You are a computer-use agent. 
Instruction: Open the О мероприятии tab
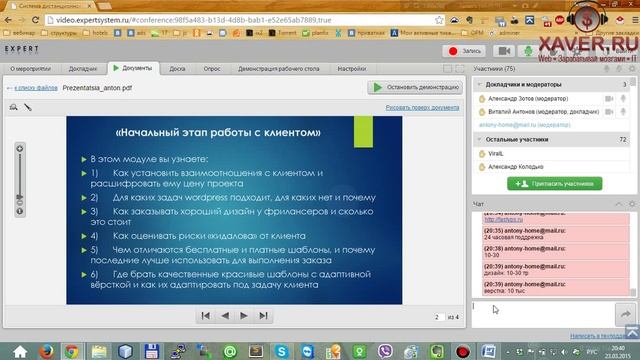click(30, 69)
